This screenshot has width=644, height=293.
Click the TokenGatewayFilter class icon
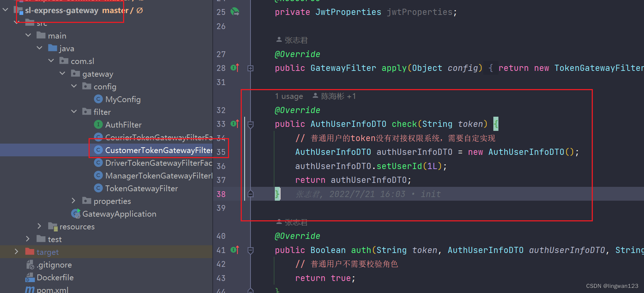click(98, 188)
